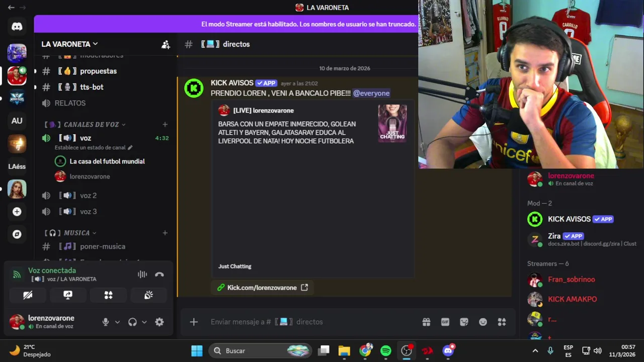This screenshot has width=644, height=362.
Task: Click the taskbar Buscar search box
Action: click(x=260, y=350)
